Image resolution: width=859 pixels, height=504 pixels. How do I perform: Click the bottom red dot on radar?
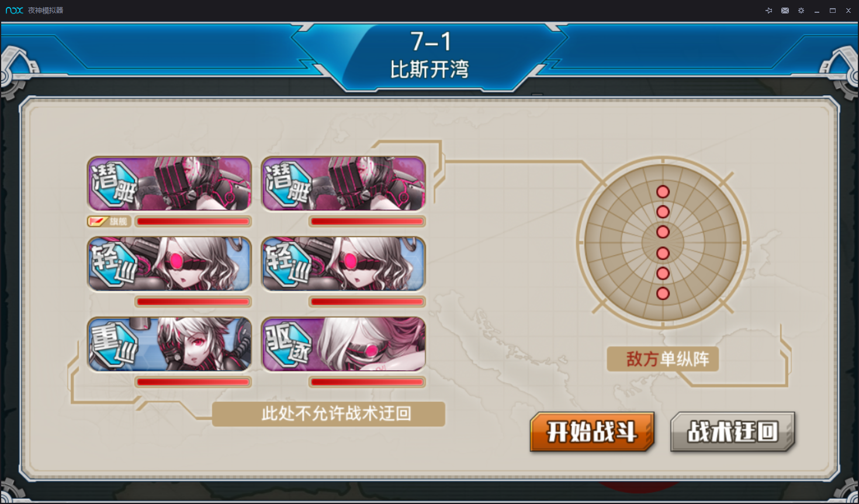pos(663,293)
